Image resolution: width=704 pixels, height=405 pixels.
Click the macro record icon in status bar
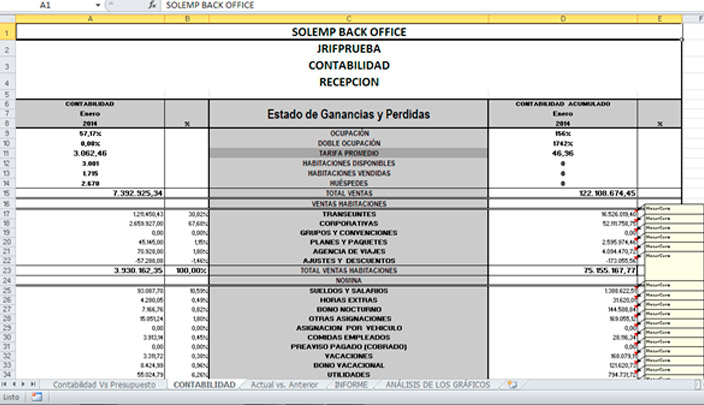coord(37,397)
